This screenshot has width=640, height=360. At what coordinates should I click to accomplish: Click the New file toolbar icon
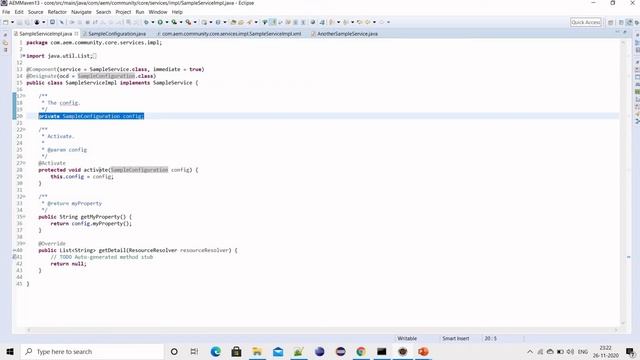click(6, 22)
